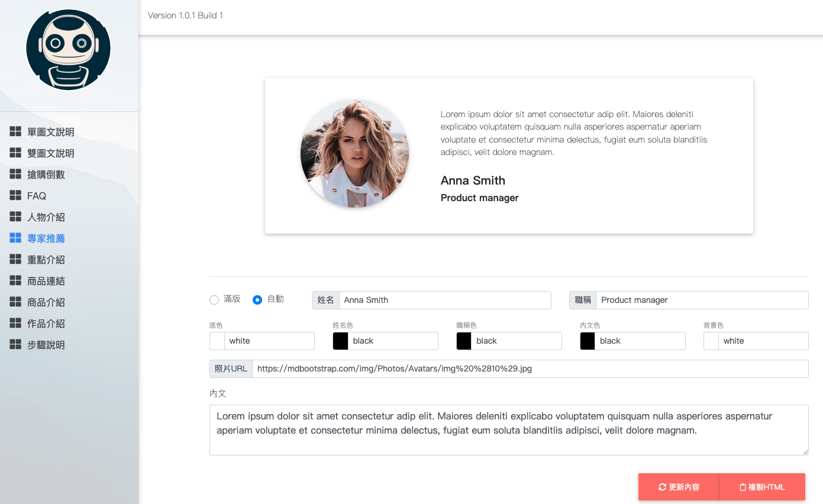Select the 自動 radio button

click(257, 300)
